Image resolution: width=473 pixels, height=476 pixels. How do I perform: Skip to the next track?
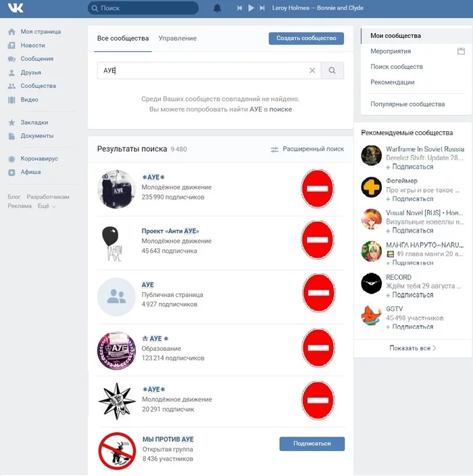tap(263, 8)
